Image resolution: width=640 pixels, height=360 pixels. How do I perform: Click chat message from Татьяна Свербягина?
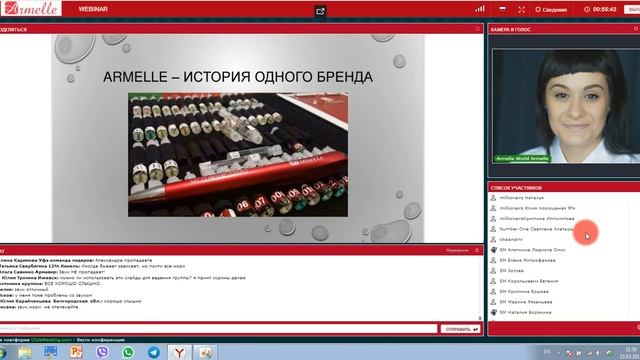[92, 266]
